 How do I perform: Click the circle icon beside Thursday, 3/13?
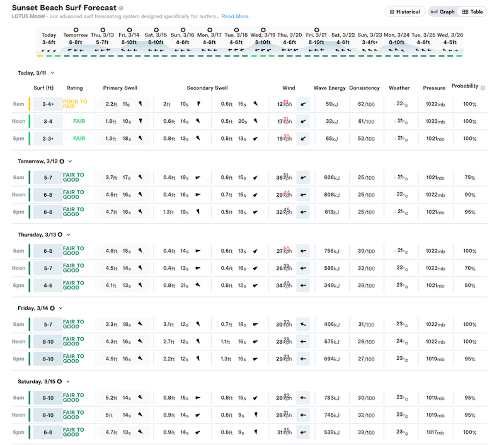click(60, 234)
